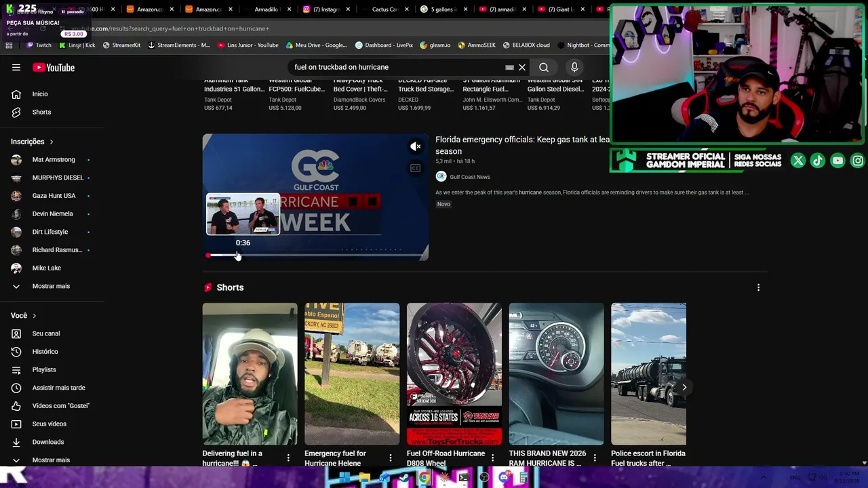Open the Twitch bookmark
The image size is (868, 488).
click(39, 45)
